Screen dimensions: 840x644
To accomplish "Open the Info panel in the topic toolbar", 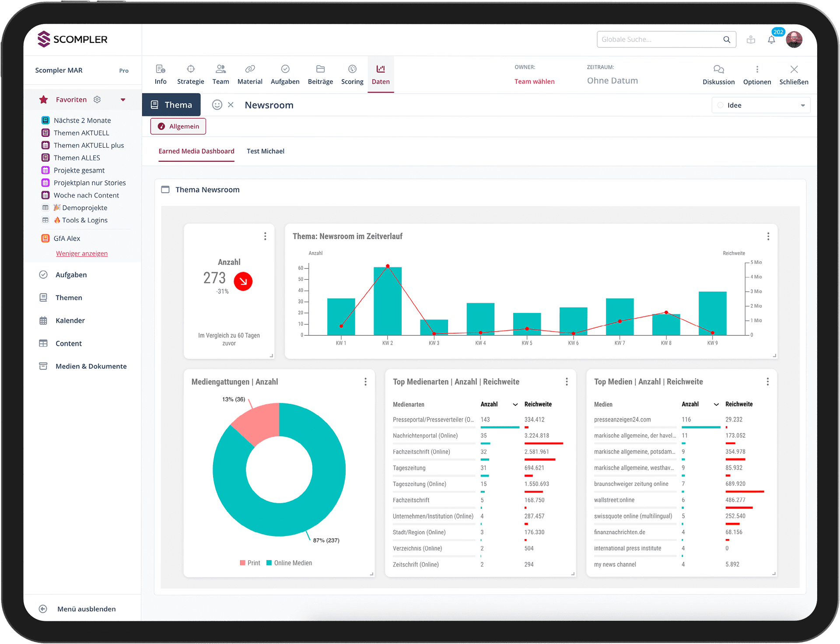I will [161, 73].
